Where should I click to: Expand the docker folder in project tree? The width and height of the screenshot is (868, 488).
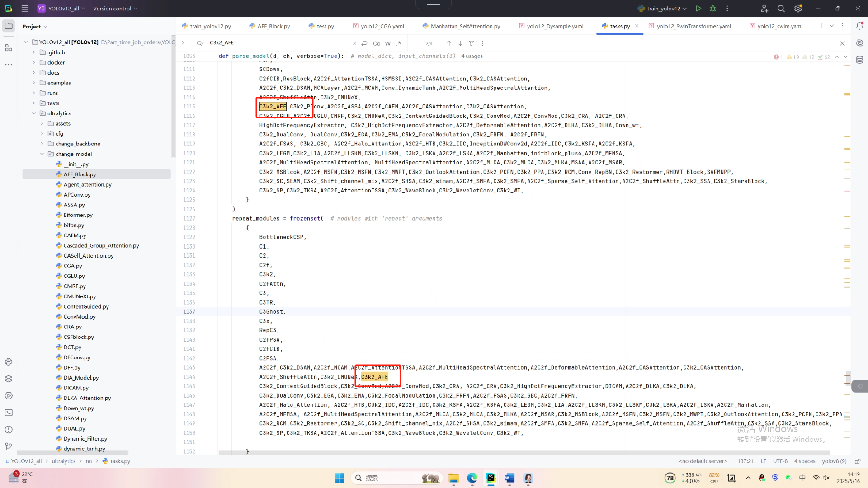tap(34, 62)
